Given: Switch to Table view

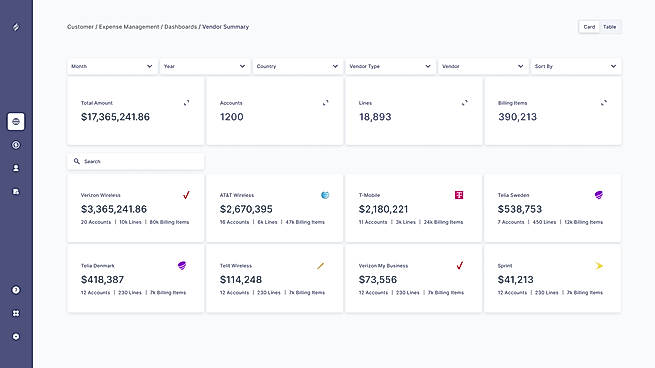Looking at the screenshot, I should click(609, 27).
